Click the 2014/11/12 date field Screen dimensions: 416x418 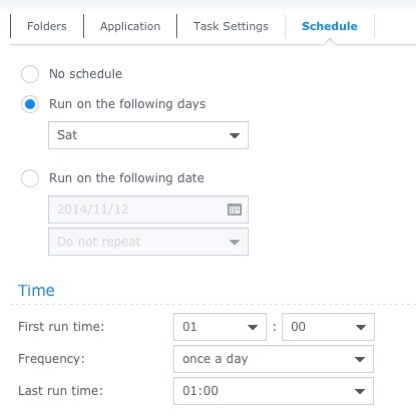pos(148,210)
